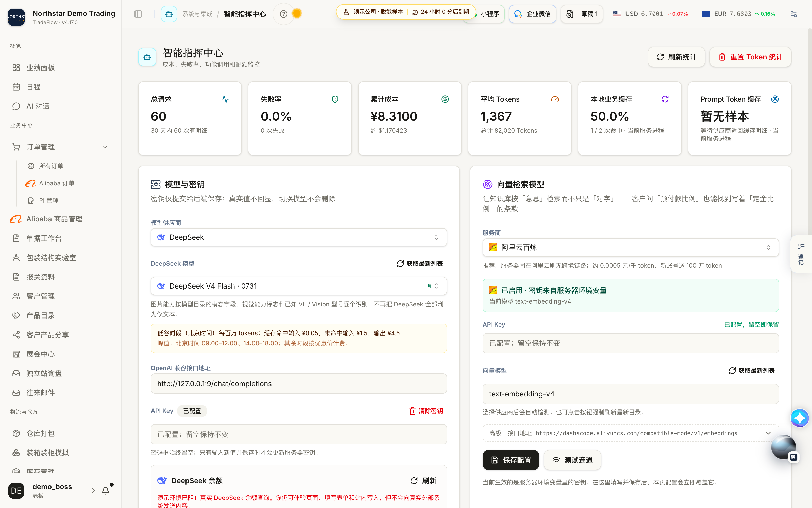Focus the text-embedding-v4 向量模型 field
Viewport: 812px width, 508px height.
pos(631,394)
